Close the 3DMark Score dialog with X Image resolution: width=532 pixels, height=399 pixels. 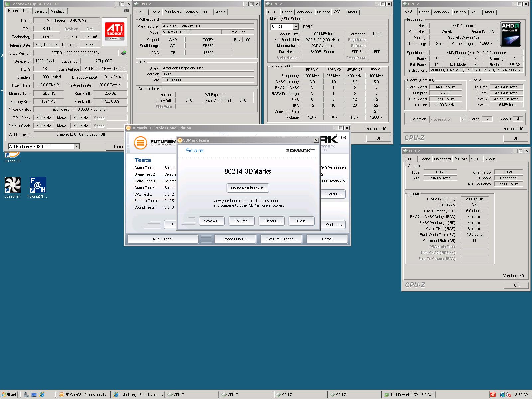coord(316,140)
